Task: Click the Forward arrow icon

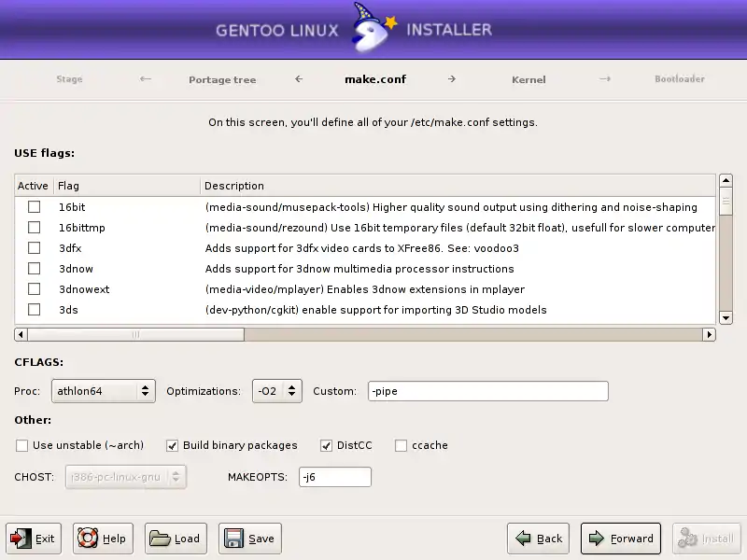Action: click(x=596, y=539)
